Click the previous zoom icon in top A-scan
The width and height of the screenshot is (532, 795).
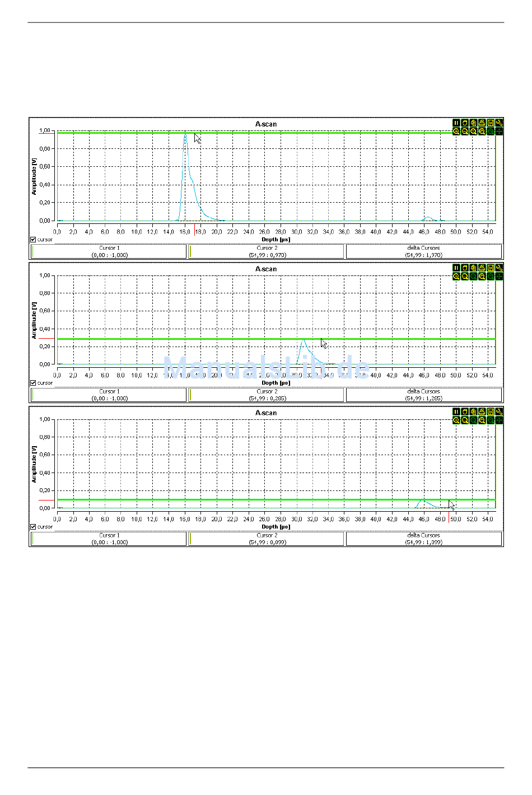coord(482,132)
